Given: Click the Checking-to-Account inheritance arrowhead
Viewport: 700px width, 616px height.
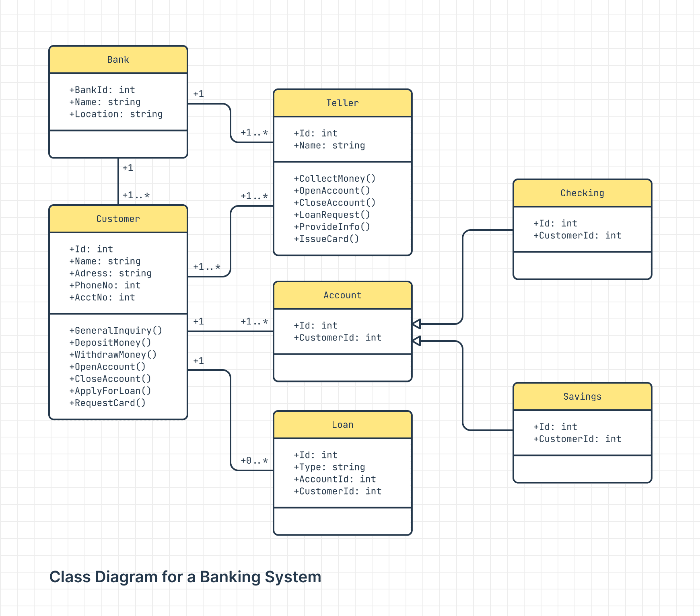Looking at the screenshot, I should point(417,324).
